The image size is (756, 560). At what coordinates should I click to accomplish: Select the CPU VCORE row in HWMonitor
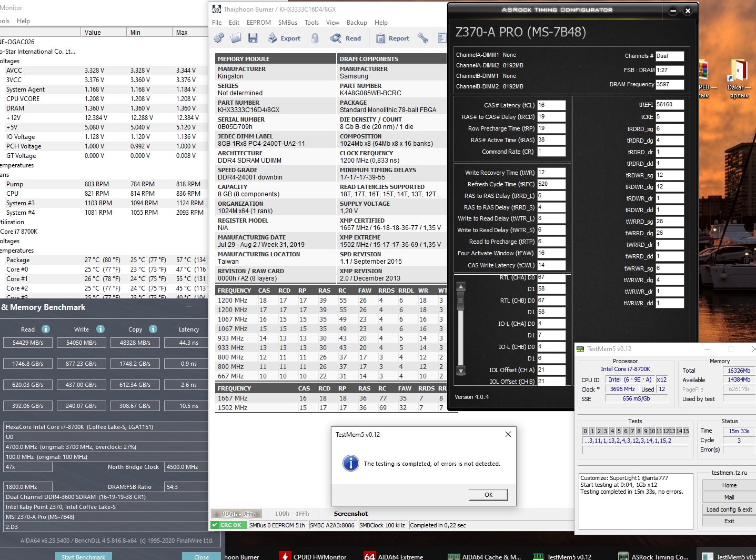coord(104,99)
